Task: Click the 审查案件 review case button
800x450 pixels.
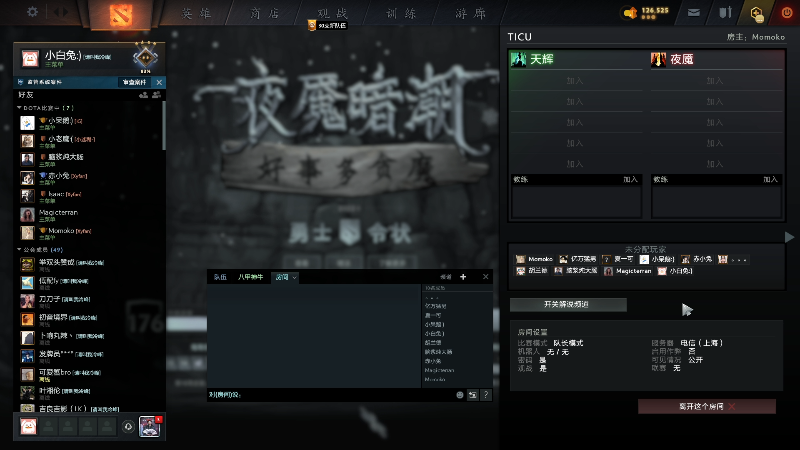Action: [134, 82]
